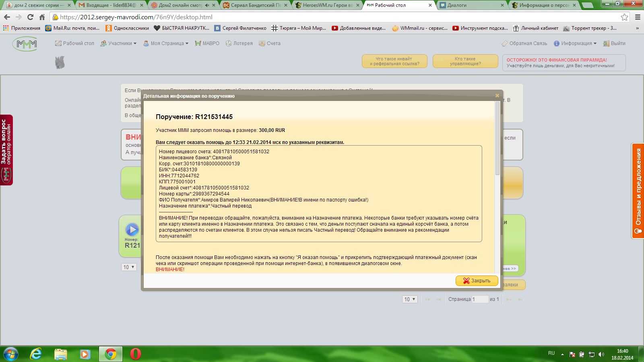This screenshot has height=362, width=644.
Task: Click the dialog vertical scrollbar
Action: [x=497, y=138]
